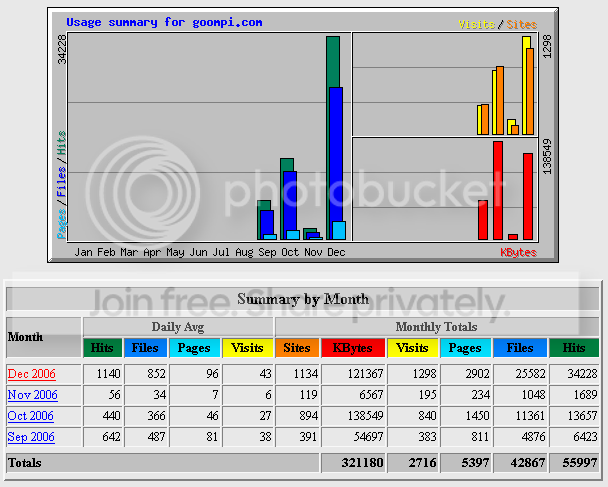Click the green Hits header under Daily Avg
608x487 pixels.
pos(102,348)
